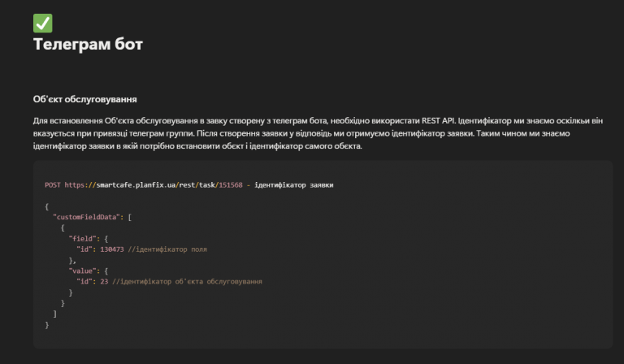Click the final closing curly brace
Viewport: 624px width, 364px height.
coord(47,325)
